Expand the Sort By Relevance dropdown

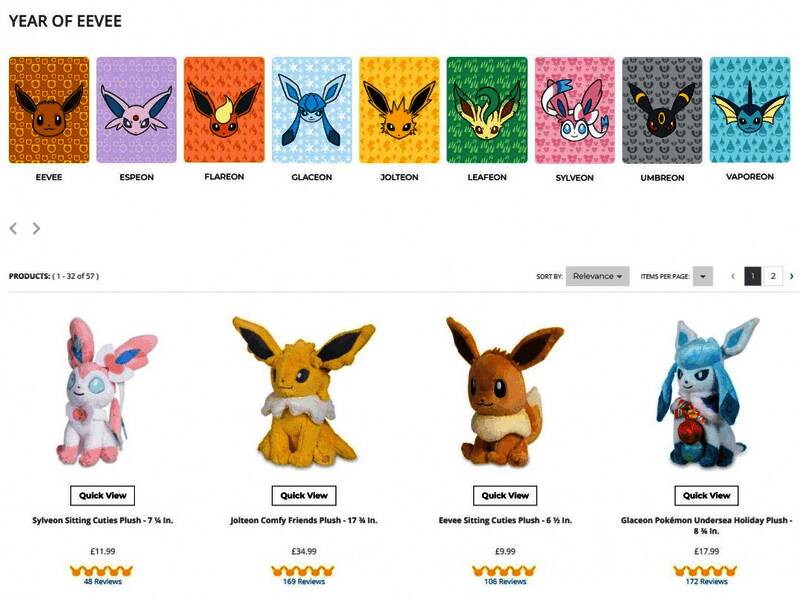(x=597, y=276)
